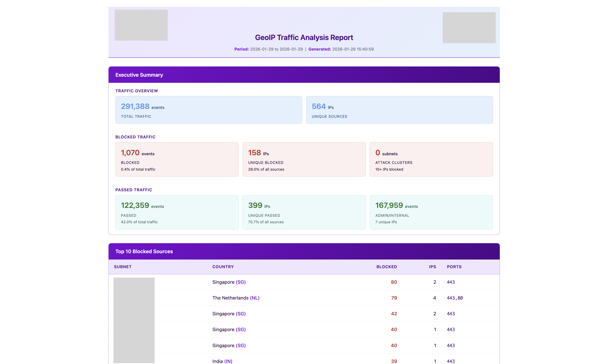Click the 443,80 ports value
The width and height of the screenshot is (610, 364).
455,298
